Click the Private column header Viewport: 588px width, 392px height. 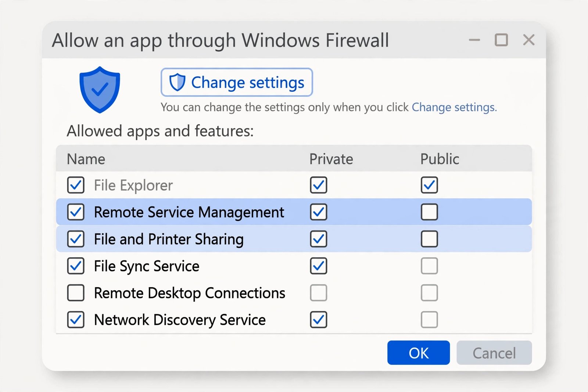point(331,159)
